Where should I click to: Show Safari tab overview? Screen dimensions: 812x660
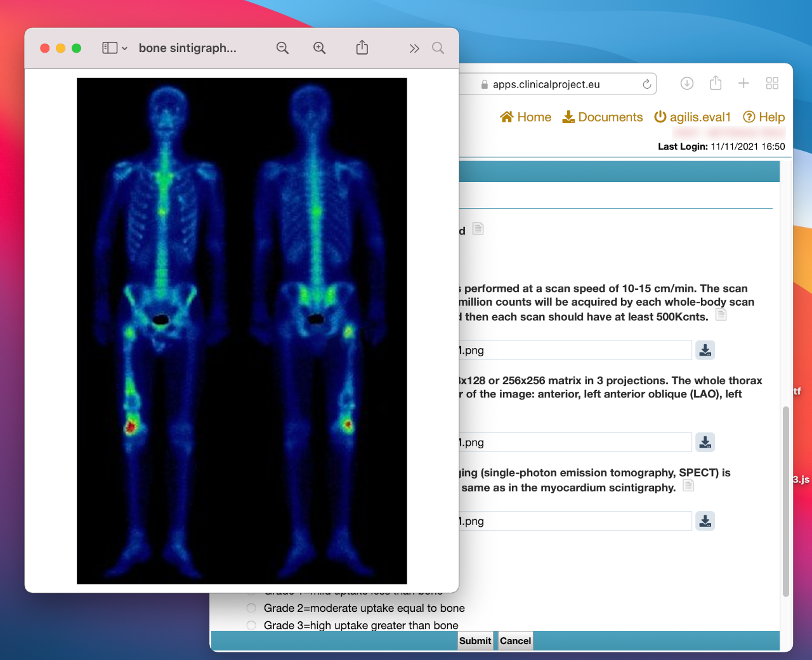point(772,83)
